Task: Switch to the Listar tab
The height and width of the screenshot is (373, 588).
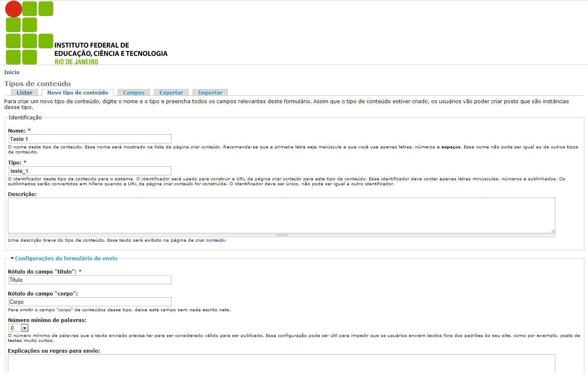Action: [24, 92]
